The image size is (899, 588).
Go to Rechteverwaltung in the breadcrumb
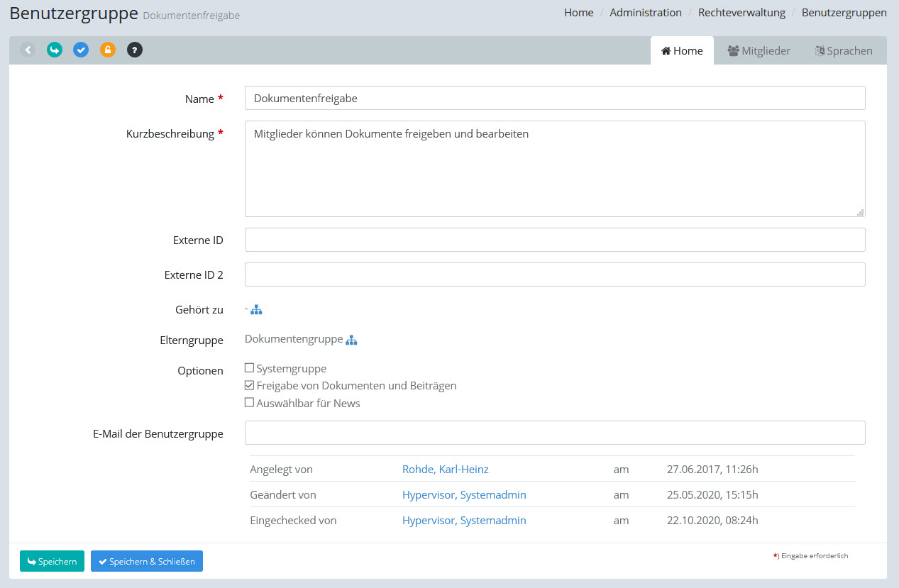point(741,13)
